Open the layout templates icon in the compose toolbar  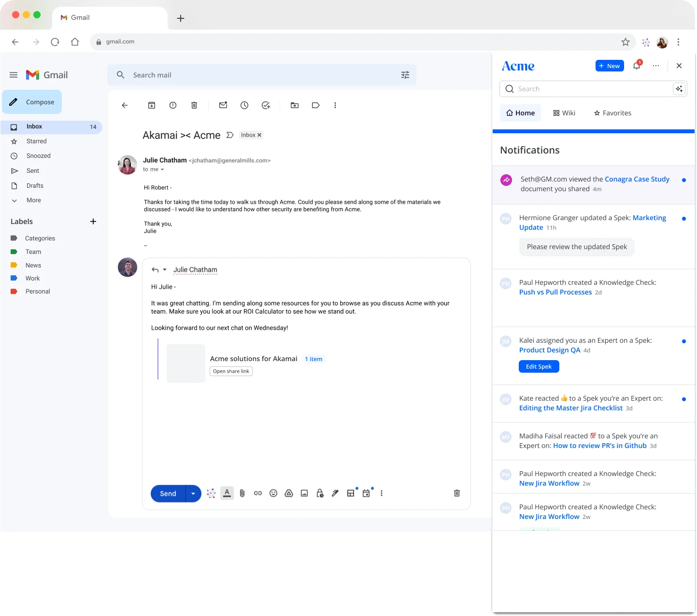tap(351, 493)
